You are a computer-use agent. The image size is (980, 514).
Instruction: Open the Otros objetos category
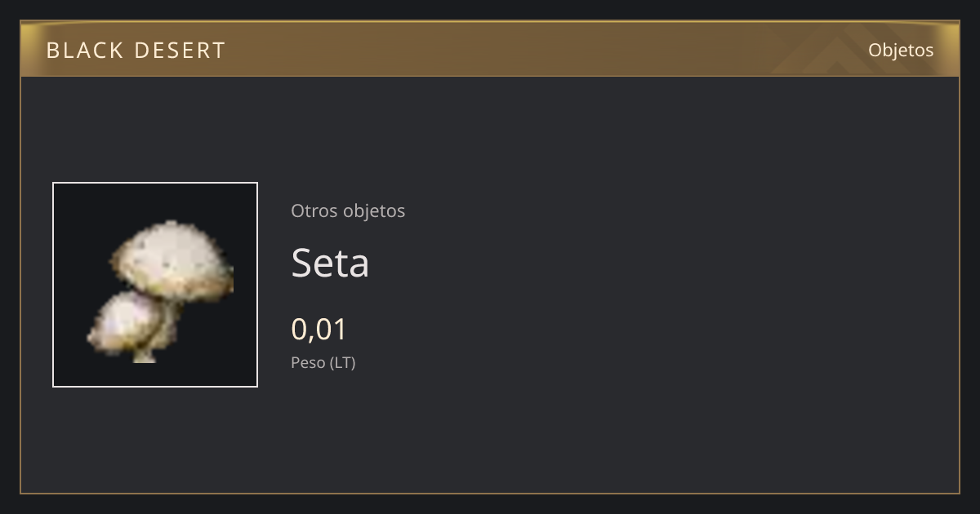[348, 210]
